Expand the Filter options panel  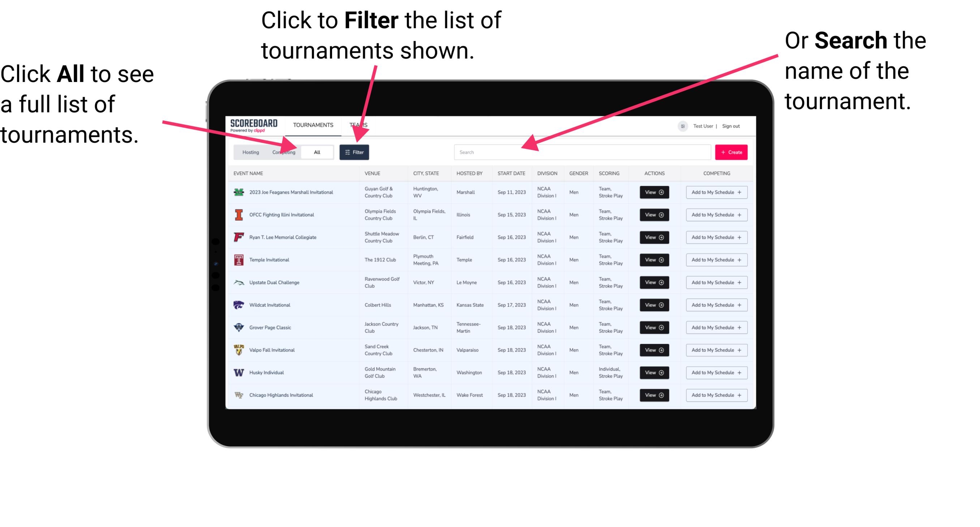coord(354,152)
